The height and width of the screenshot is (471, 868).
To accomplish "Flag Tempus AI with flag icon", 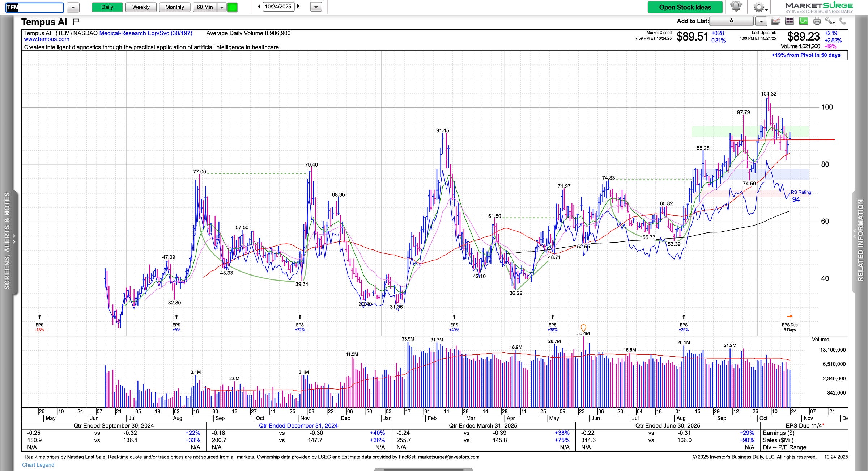I will [76, 22].
